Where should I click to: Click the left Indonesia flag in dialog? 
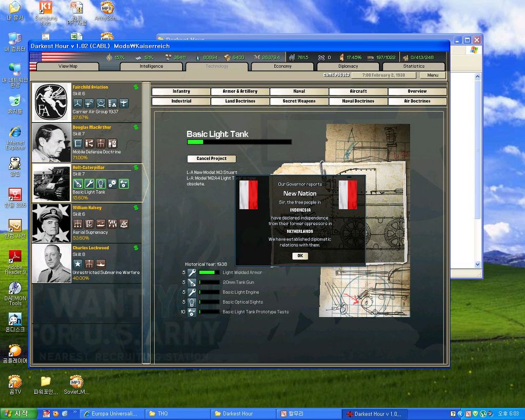[249, 195]
